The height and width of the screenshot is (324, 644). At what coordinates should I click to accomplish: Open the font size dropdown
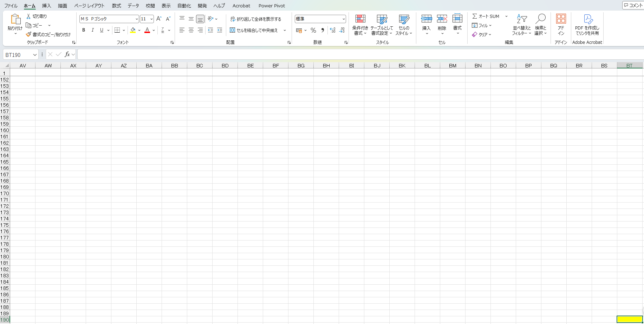151,19
